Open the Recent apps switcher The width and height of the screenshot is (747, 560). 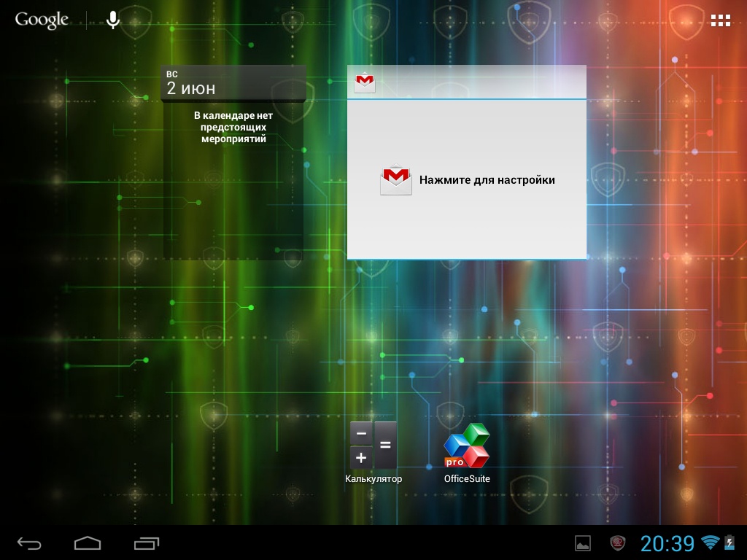(147, 543)
